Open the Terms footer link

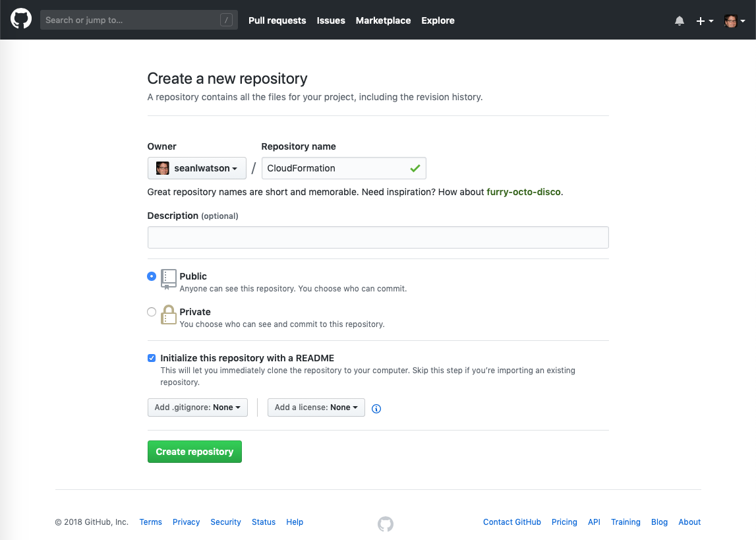150,522
